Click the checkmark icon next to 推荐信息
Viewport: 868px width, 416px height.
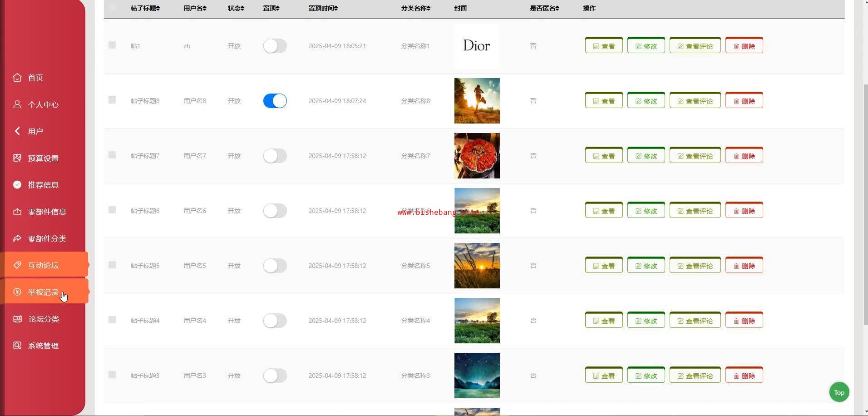[x=17, y=185]
